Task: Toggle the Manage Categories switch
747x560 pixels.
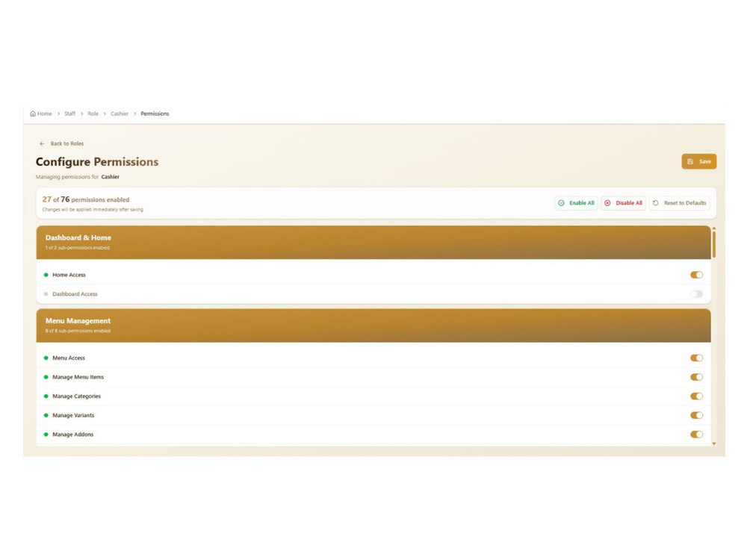Action: (696, 396)
